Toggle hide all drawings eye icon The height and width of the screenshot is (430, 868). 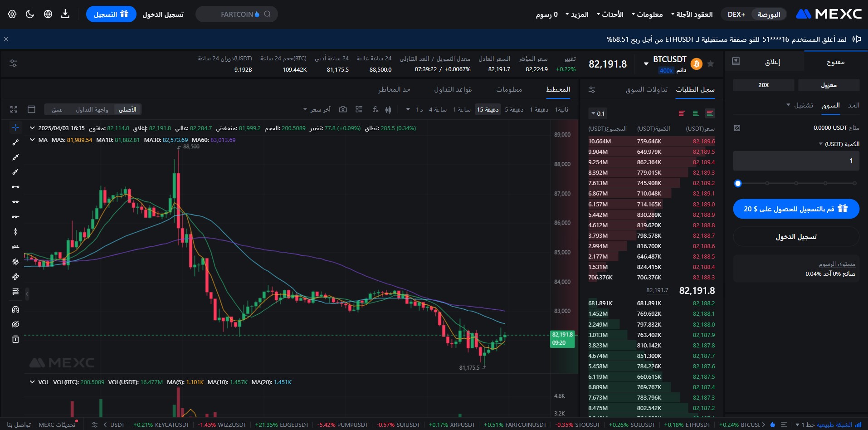[15, 324]
